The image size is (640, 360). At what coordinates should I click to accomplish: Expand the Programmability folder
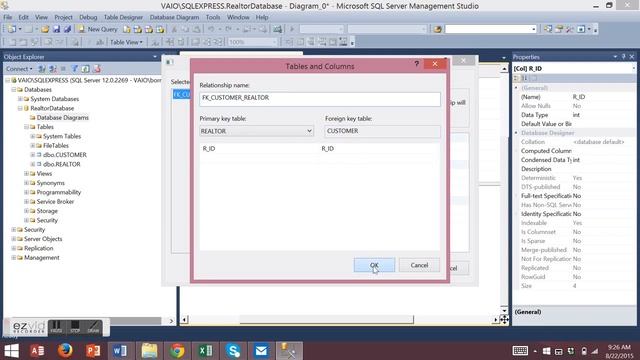click(27, 192)
